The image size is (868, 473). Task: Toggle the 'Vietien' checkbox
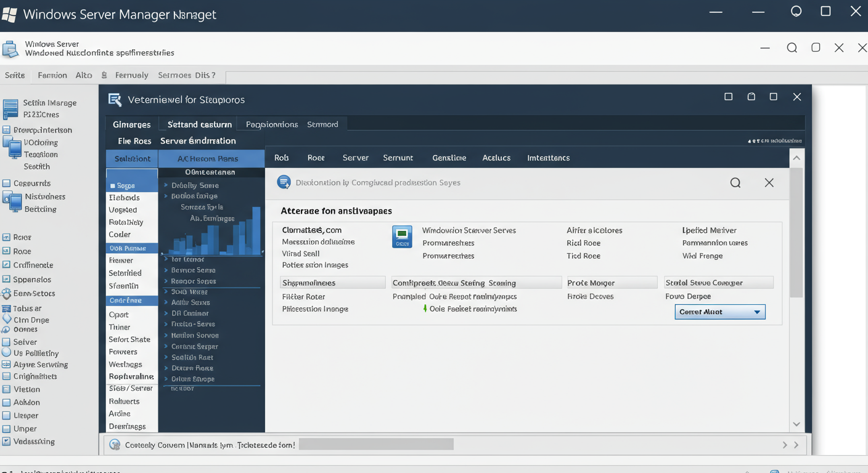7,389
